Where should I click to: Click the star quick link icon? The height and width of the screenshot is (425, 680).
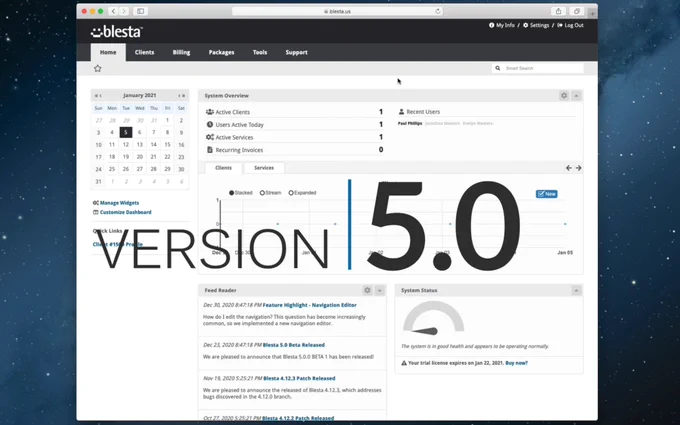(x=98, y=68)
